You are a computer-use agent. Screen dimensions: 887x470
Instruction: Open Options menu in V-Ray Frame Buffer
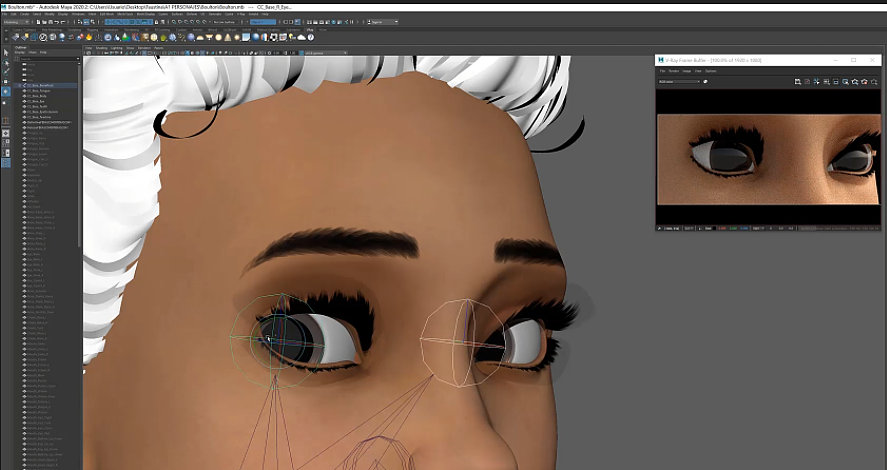pyautogui.click(x=711, y=71)
